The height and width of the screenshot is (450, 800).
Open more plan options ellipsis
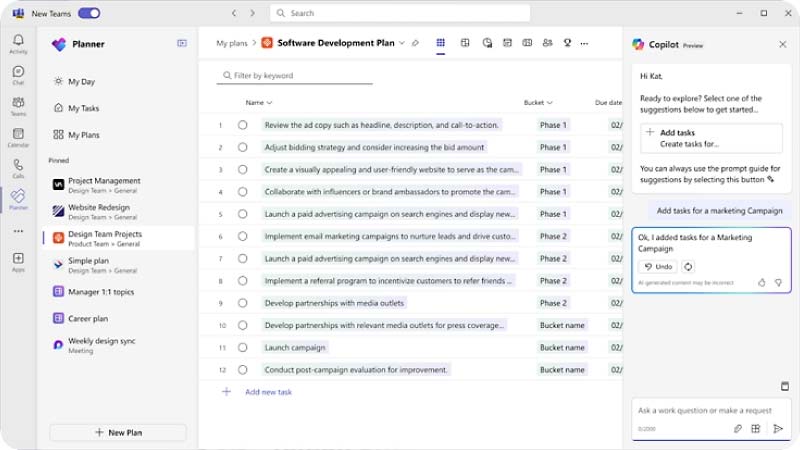pyautogui.click(x=584, y=43)
